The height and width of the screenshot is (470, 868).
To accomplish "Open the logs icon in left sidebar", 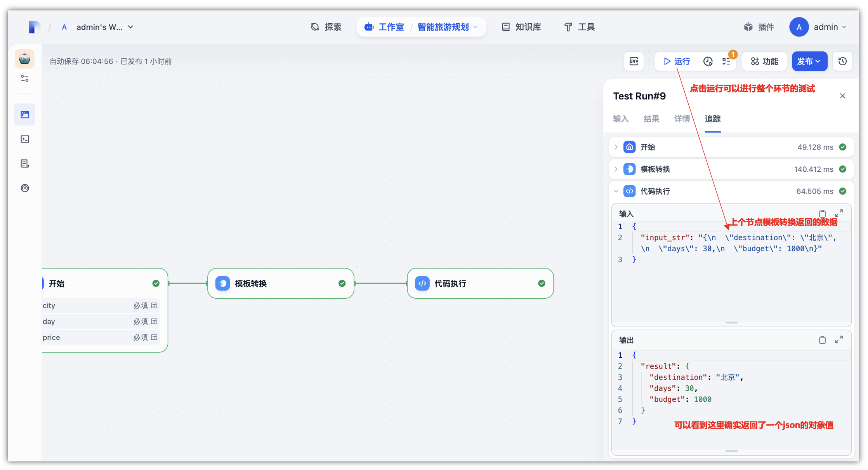I will coord(25,164).
